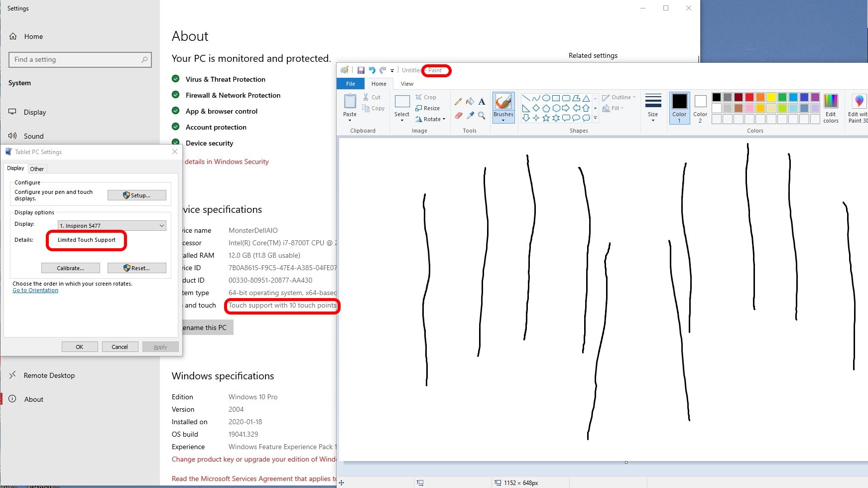Click the Calibrate... button
Screen dimensions: 868x488
click(x=71, y=268)
